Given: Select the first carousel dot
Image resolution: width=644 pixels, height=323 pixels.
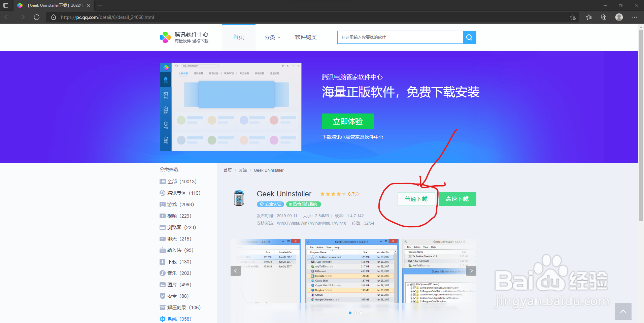Looking at the screenshot, I should pos(350,313).
